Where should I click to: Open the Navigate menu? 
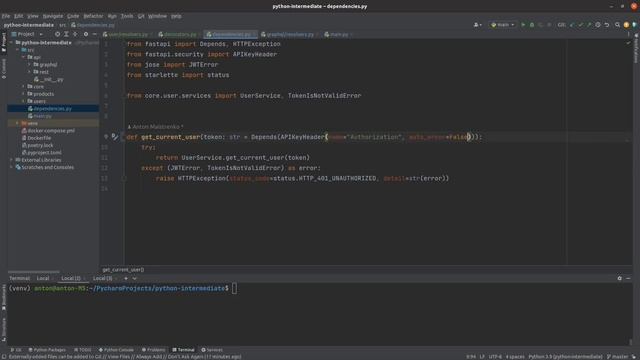tap(53, 16)
